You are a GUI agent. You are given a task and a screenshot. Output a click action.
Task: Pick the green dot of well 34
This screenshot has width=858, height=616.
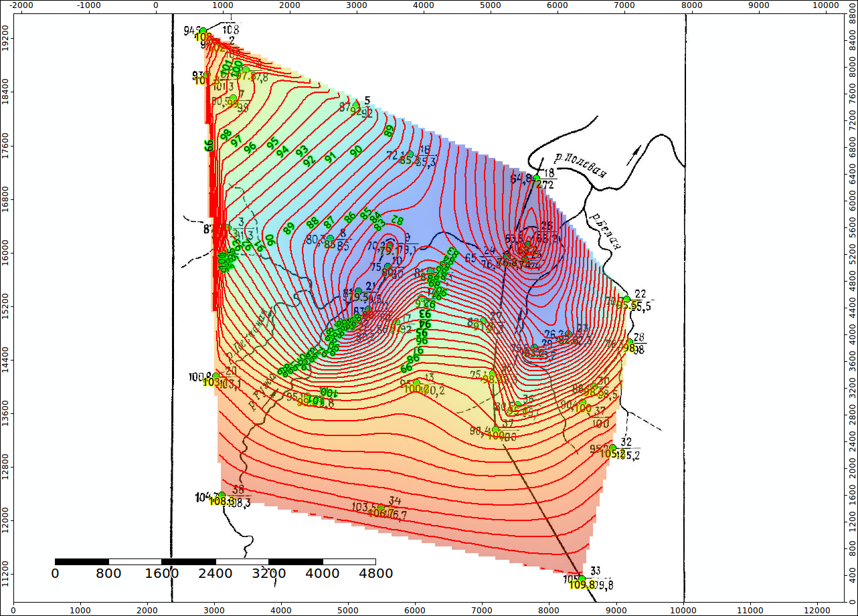tap(381, 507)
